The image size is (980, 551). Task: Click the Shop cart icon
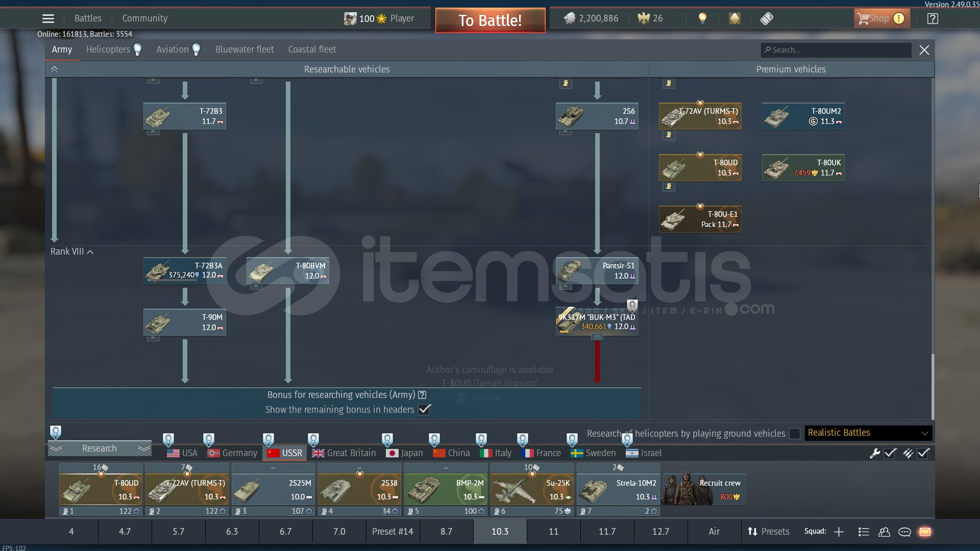click(x=863, y=18)
